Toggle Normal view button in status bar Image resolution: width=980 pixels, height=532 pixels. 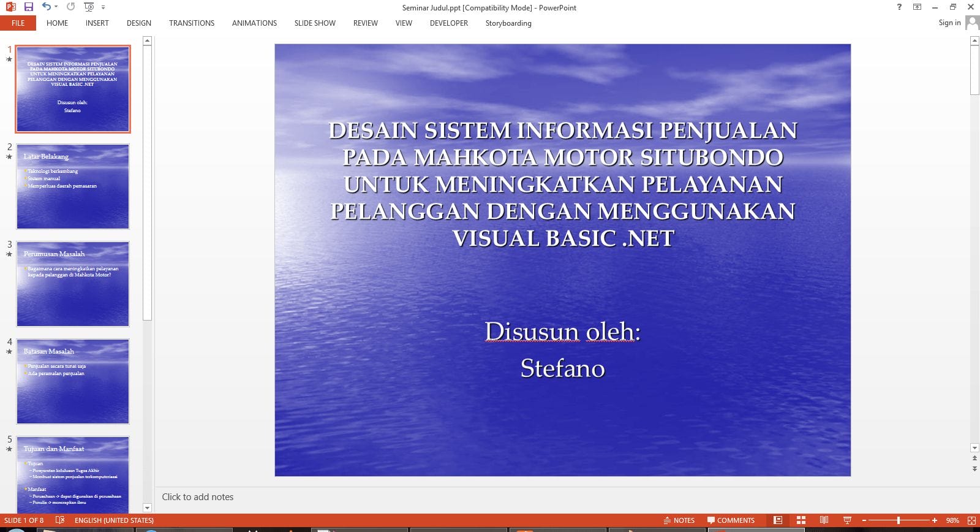pyautogui.click(x=778, y=520)
